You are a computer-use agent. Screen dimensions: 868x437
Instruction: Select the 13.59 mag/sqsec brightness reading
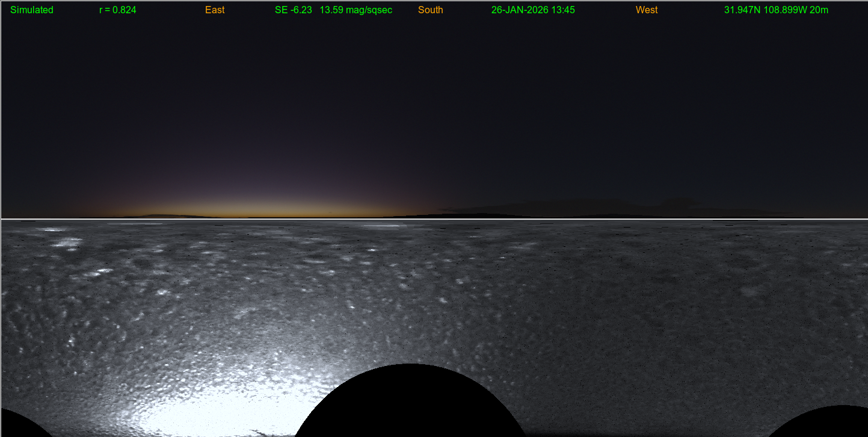point(356,10)
